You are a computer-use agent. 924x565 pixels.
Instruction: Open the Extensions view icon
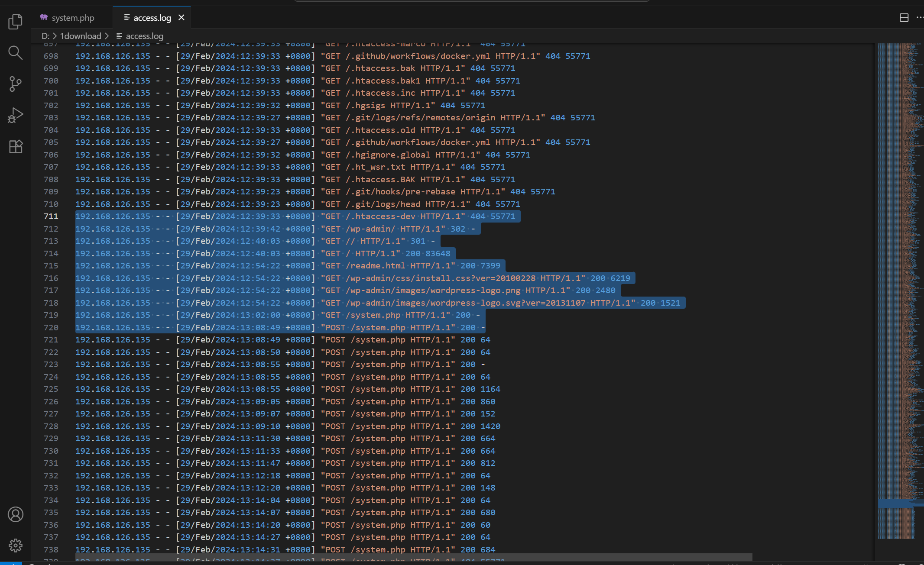pos(15,147)
